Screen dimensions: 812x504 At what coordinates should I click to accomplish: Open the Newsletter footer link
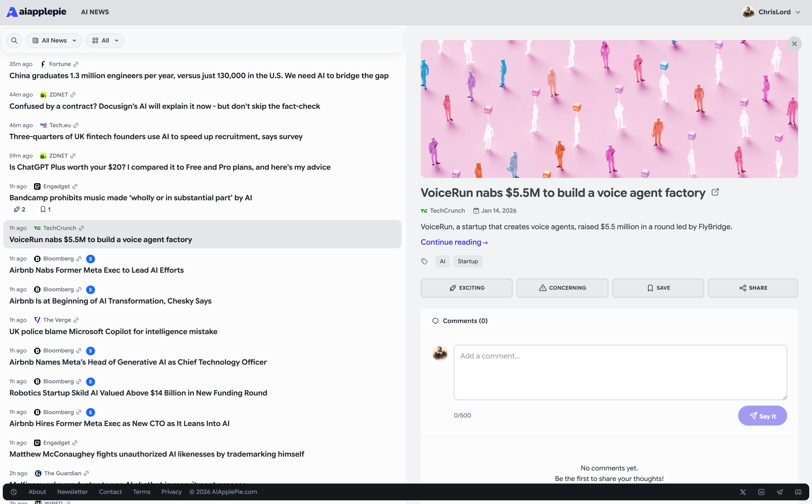(x=72, y=492)
